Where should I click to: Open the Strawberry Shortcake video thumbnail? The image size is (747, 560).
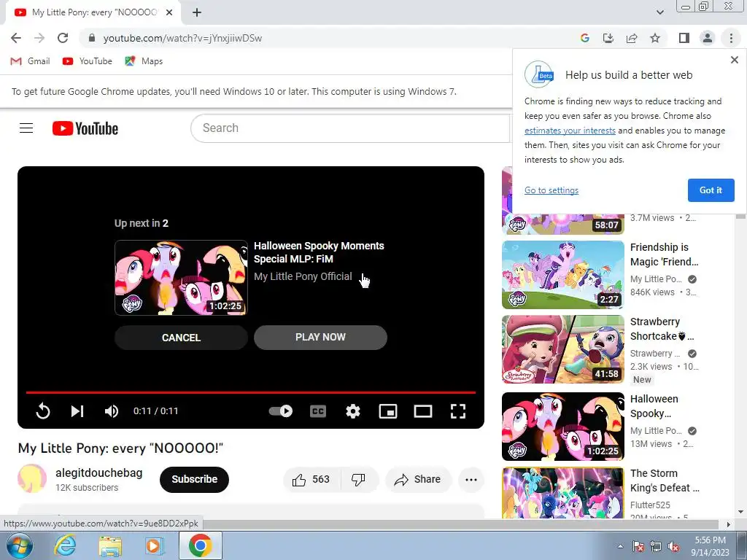(563, 349)
